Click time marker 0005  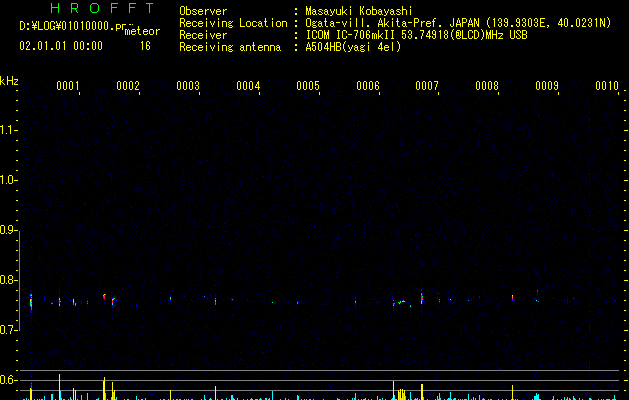[308, 86]
